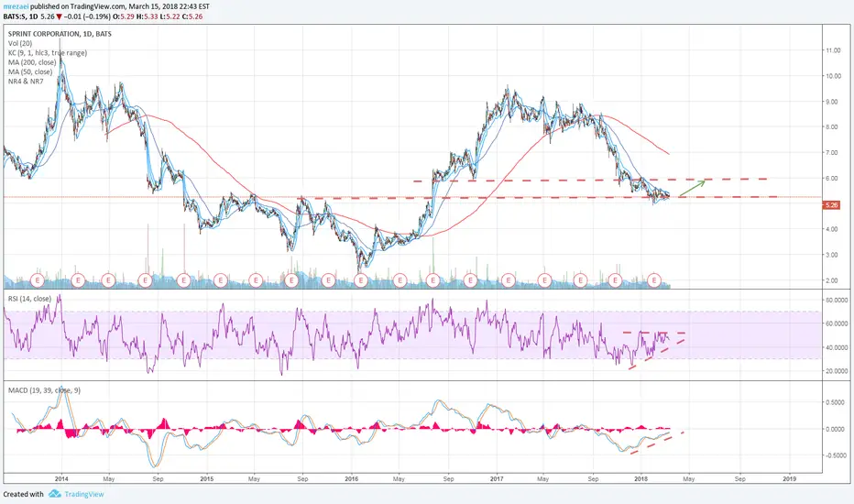Click the 2019 label on the time axis
854x504 pixels.
click(789, 479)
